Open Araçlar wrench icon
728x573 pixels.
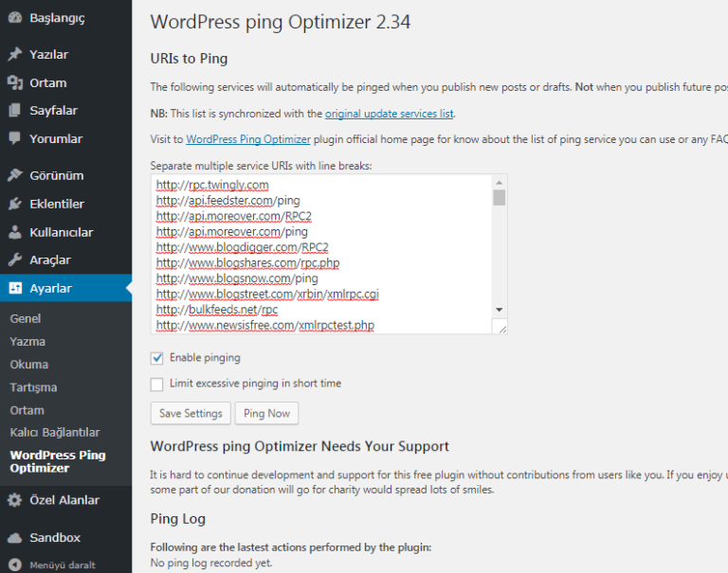[15, 260]
